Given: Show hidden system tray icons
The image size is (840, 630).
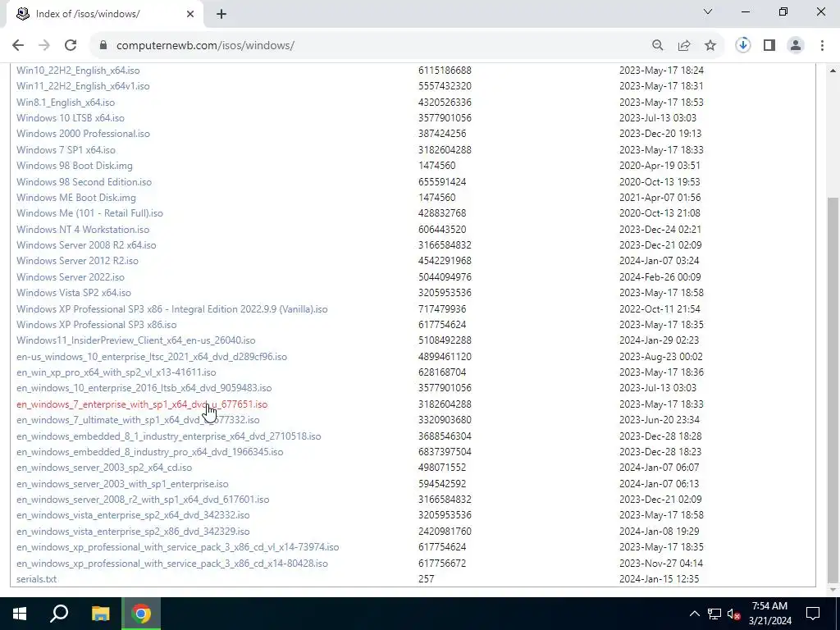Looking at the screenshot, I should point(694,614).
